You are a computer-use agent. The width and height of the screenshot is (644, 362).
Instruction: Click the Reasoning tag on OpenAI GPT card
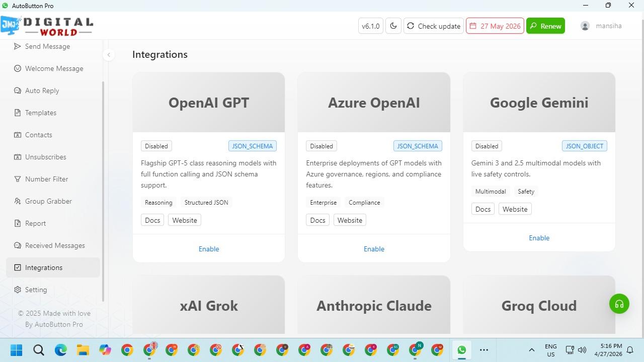pos(158,203)
